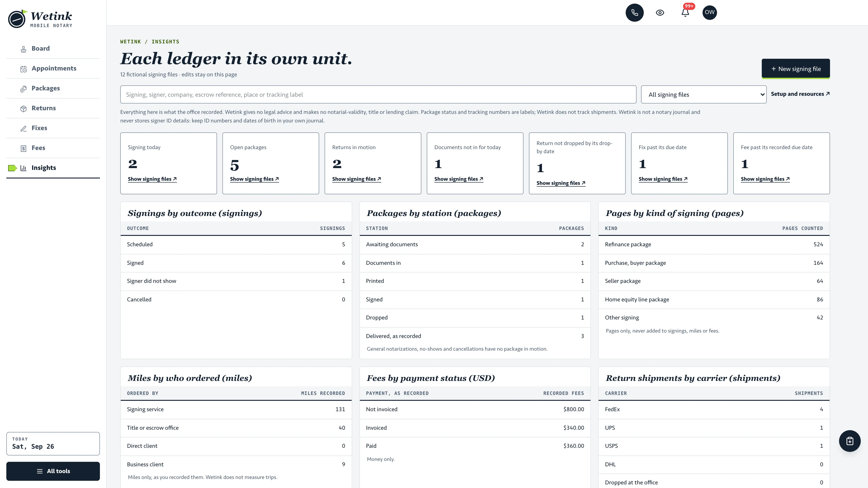This screenshot has width=868, height=488.
Task: Click the plus icon in New signing file
Action: (x=774, y=69)
